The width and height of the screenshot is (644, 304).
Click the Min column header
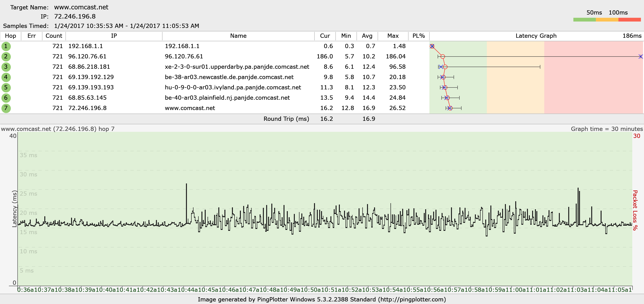(346, 36)
